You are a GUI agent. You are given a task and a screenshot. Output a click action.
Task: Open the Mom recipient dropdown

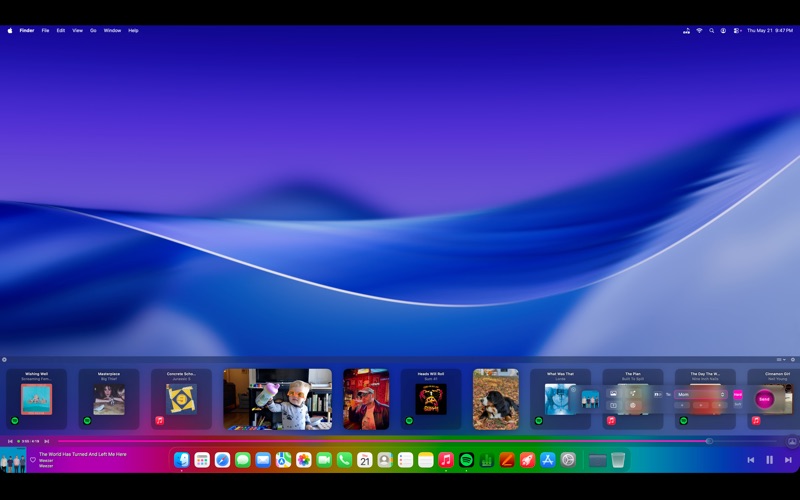(x=701, y=394)
